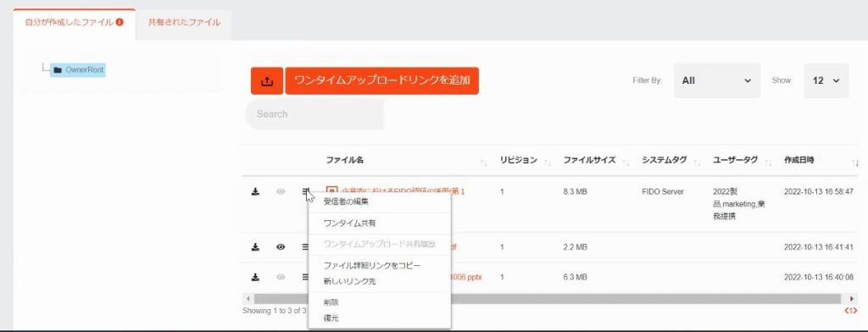Open the hamburger menu of the 6.3 MB pptx file
This screenshot has height=332, width=868.
[x=305, y=277]
